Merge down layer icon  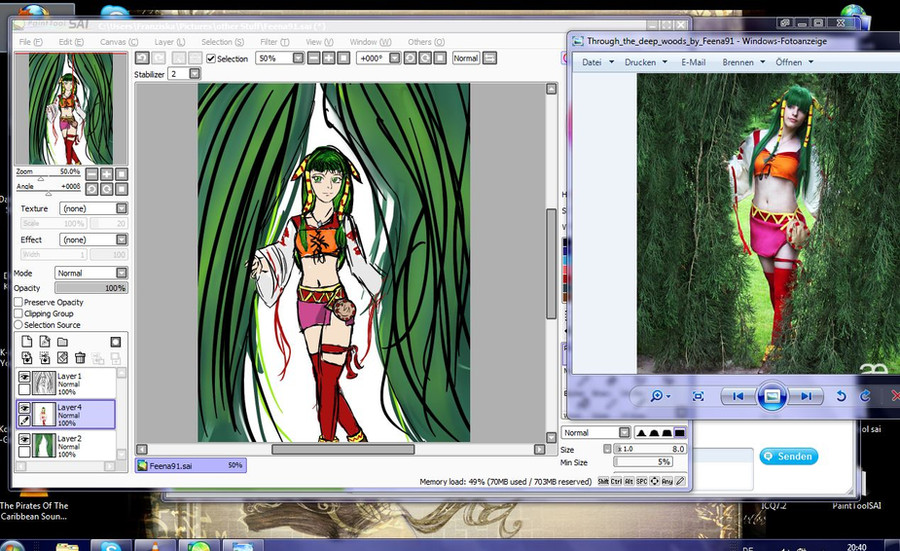click(x=44, y=358)
